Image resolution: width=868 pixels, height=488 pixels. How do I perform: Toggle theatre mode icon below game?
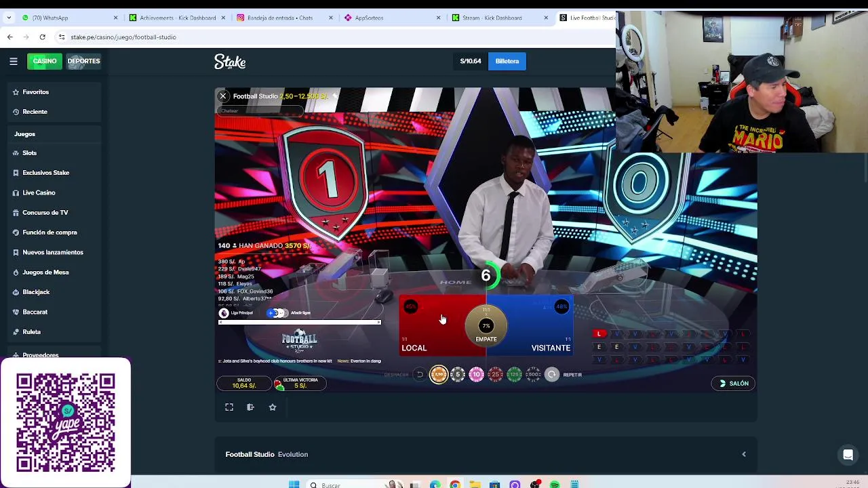click(x=250, y=407)
